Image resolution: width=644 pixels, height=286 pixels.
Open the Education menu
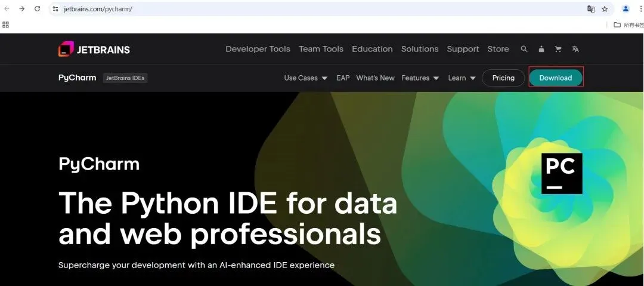[372, 49]
